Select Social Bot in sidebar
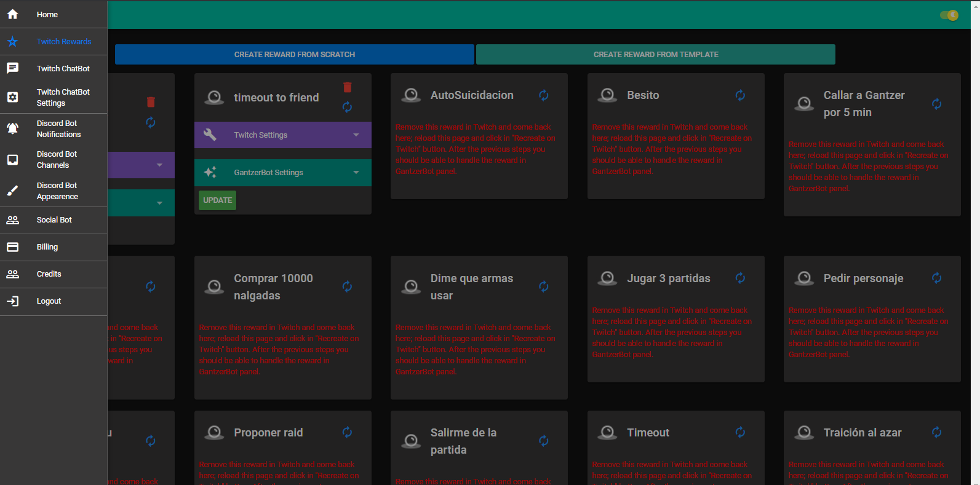Viewport: 980px width, 485px height. [x=54, y=219]
